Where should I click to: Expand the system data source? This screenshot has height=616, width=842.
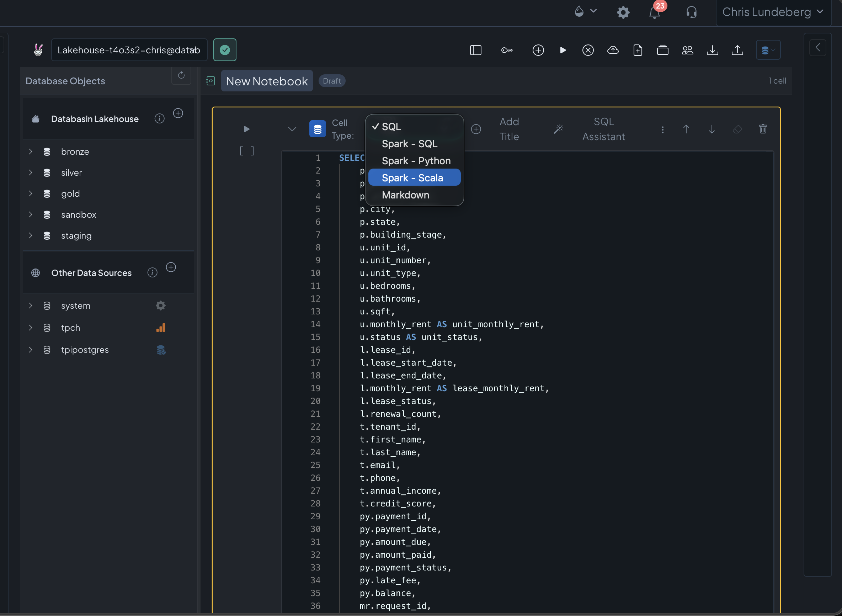pos(31,306)
